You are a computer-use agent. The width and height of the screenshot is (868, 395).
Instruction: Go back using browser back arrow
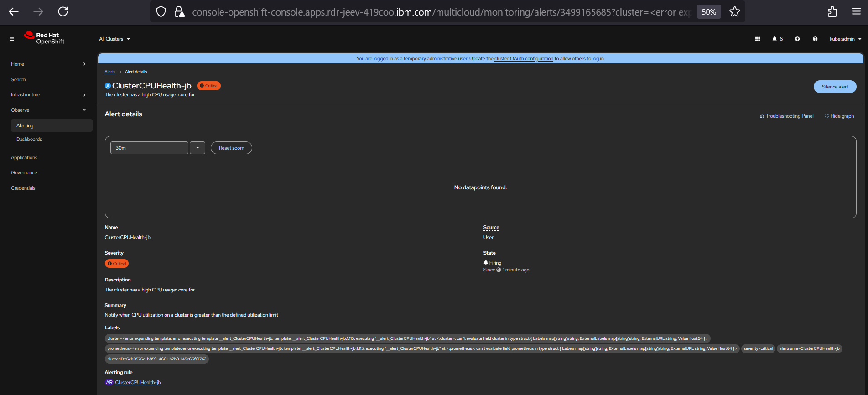tap(14, 12)
